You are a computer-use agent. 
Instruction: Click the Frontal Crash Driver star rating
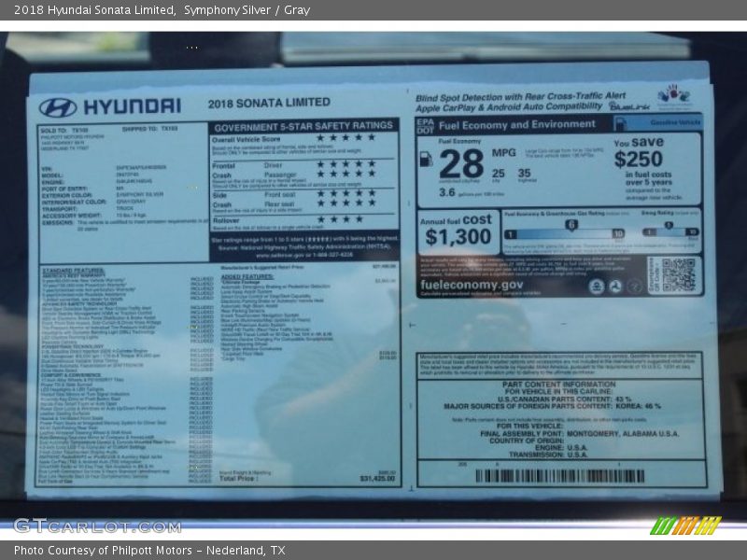point(345,164)
